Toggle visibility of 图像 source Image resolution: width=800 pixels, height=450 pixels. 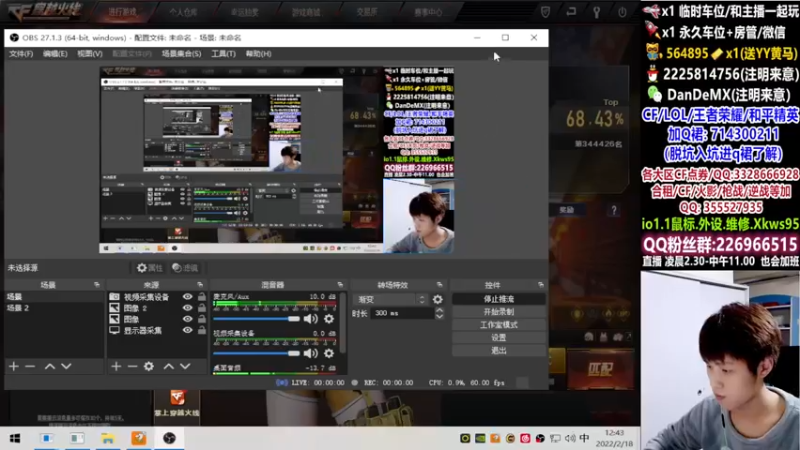(188, 319)
